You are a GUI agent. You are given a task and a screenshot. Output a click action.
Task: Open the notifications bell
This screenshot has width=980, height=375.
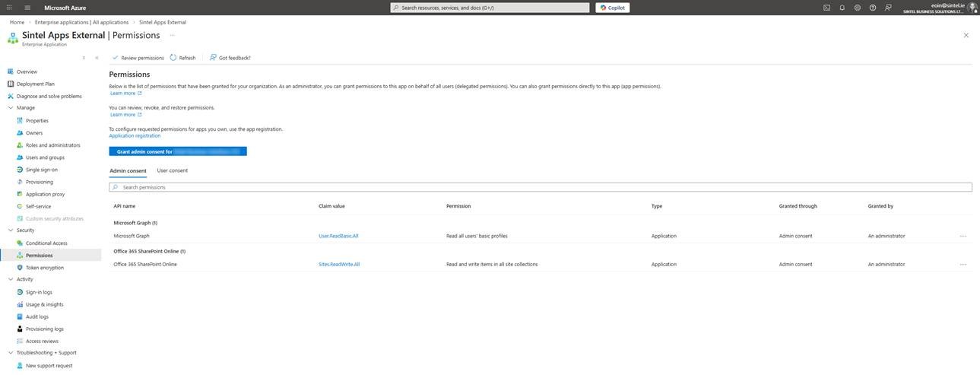(x=842, y=8)
